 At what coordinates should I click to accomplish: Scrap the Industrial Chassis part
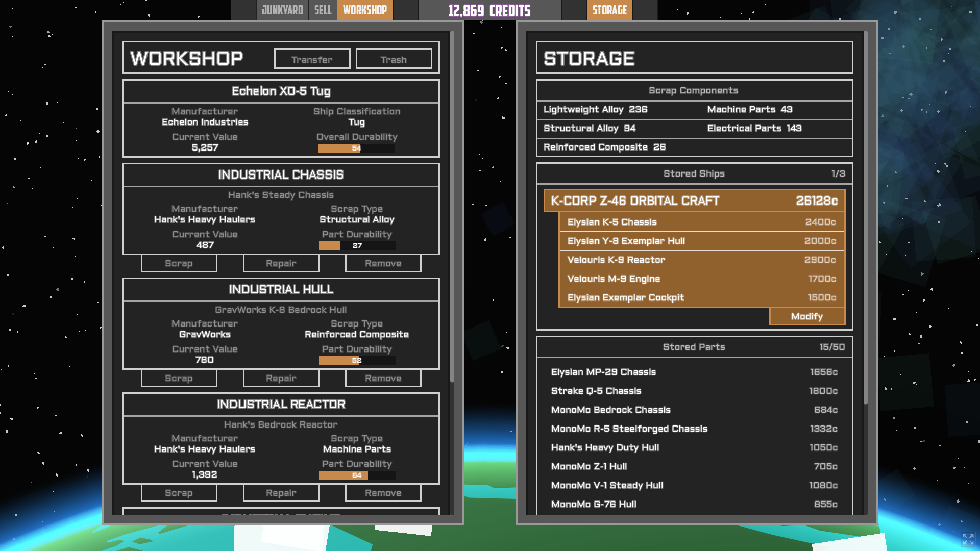(x=179, y=263)
